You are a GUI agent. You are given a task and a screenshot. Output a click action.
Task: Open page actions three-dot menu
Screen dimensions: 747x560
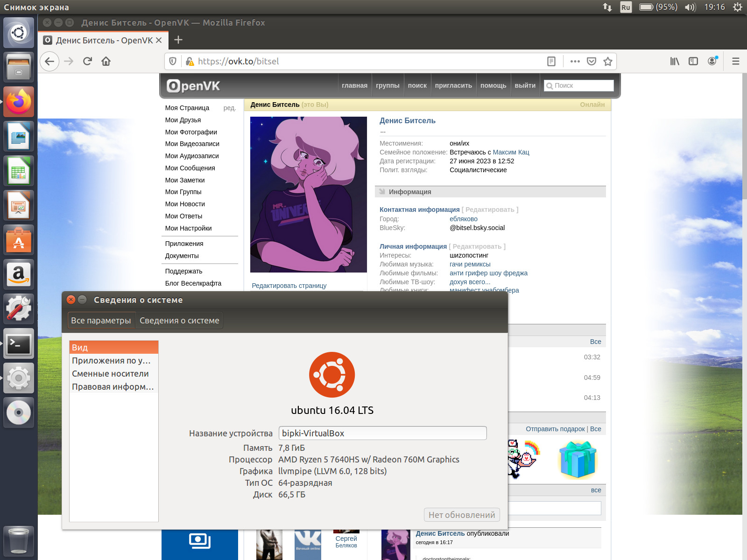tap(575, 61)
